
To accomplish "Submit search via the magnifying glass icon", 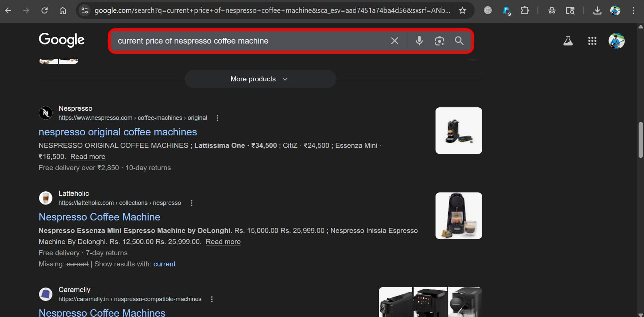I will point(458,41).
